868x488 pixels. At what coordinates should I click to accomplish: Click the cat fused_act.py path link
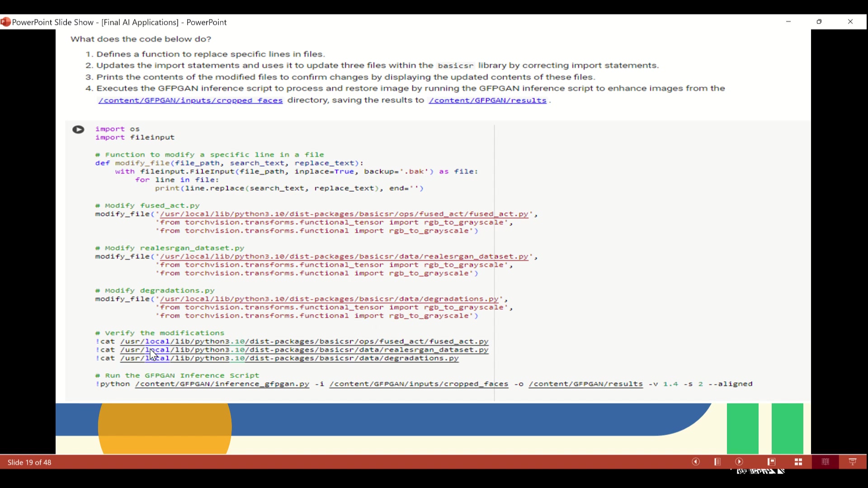pyautogui.click(x=304, y=342)
